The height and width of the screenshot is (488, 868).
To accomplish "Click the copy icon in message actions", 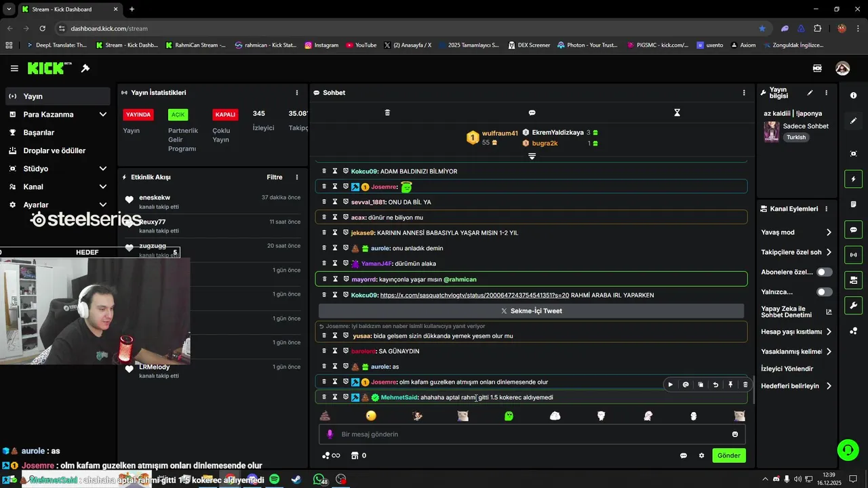I will pyautogui.click(x=701, y=384).
